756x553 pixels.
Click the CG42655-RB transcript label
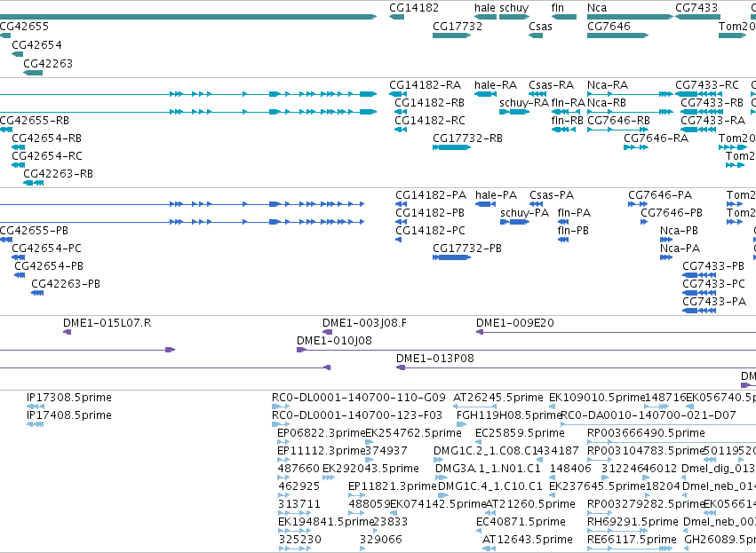coord(35,121)
